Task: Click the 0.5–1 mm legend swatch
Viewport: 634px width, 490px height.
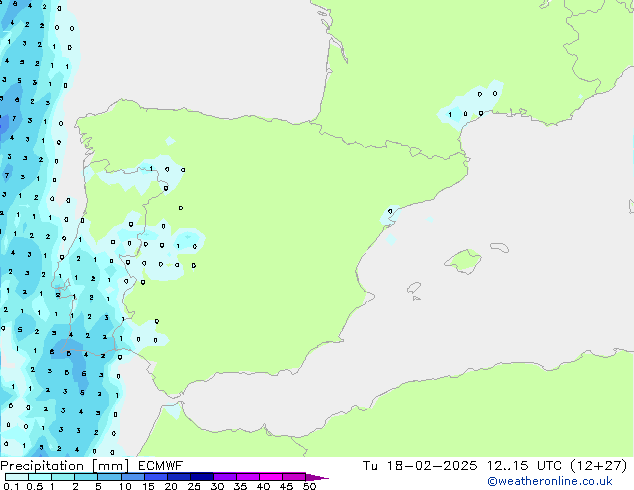Action: [x=40, y=477]
